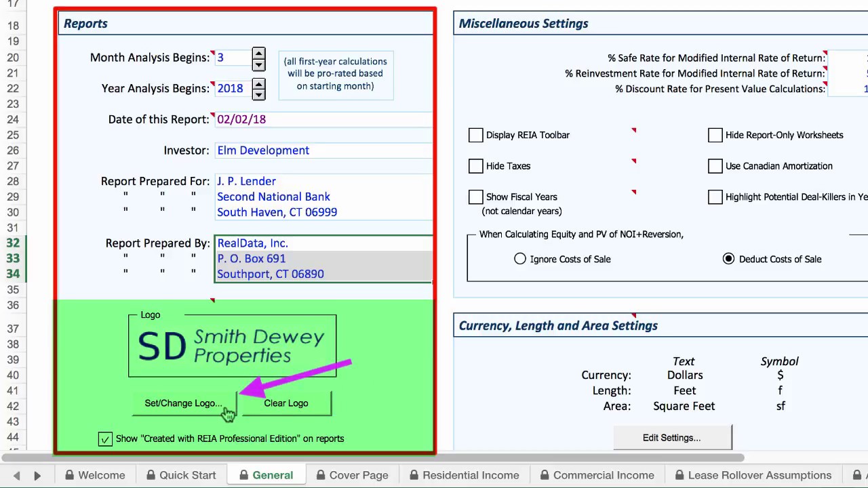This screenshot has height=488, width=868.
Task: Click the Smith Dewey Properties logo image
Action: (x=232, y=346)
